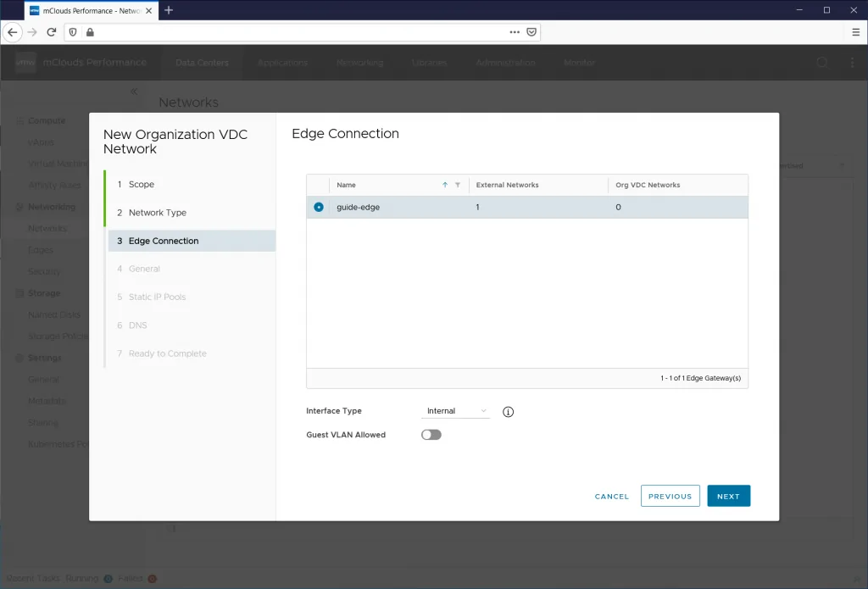Click Edges in the left sidebar

[x=41, y=250]
